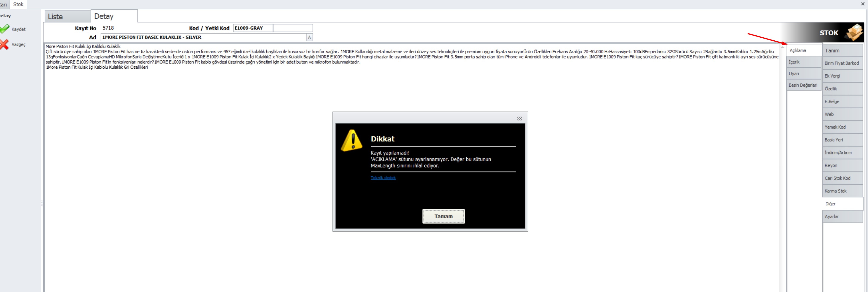Click the left panel splitter handle
The width and height of the screenshot is (868, 292).
42,203
